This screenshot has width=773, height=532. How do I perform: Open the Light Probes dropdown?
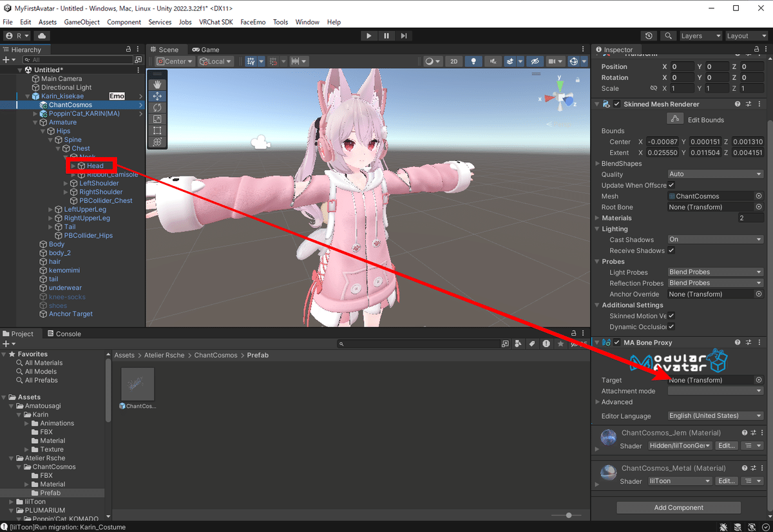pos(715,272)
